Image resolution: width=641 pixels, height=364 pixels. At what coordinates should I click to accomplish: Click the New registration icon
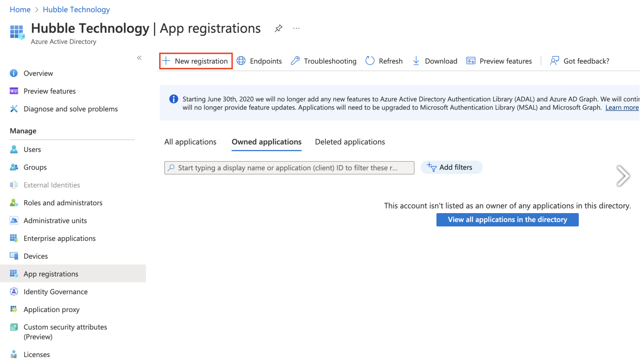click(x=166, y=61)
